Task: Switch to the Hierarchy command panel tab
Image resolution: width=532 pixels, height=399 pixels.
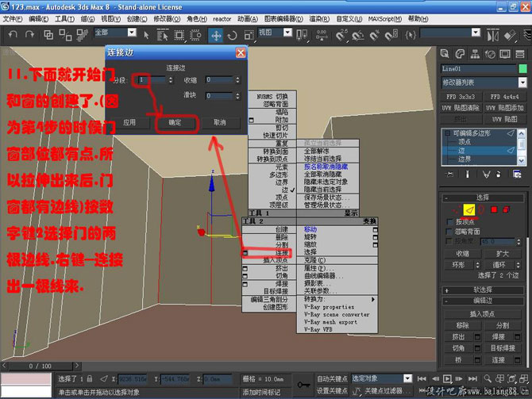Action: pyautogui.click(x=475, y=54)
